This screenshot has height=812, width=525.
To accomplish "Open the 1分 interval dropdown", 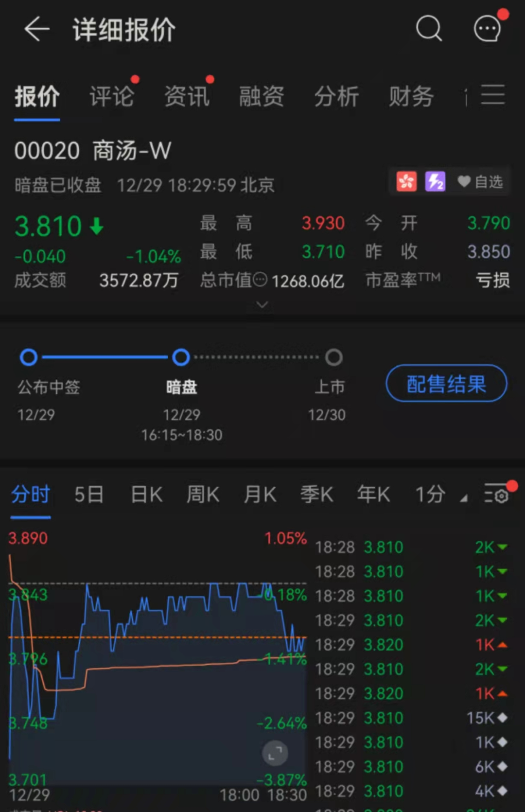I will 441,494.
